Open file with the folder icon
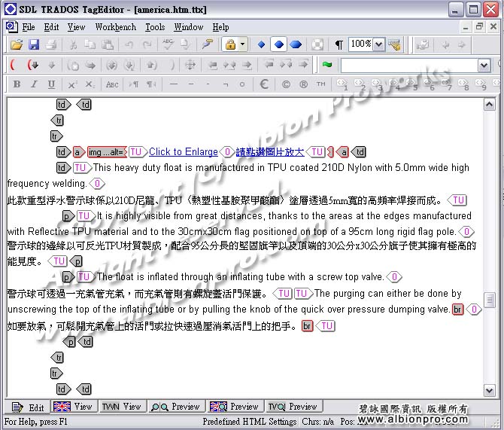The height and width of the screenshot is (430, 504). [x=17, y=44]
